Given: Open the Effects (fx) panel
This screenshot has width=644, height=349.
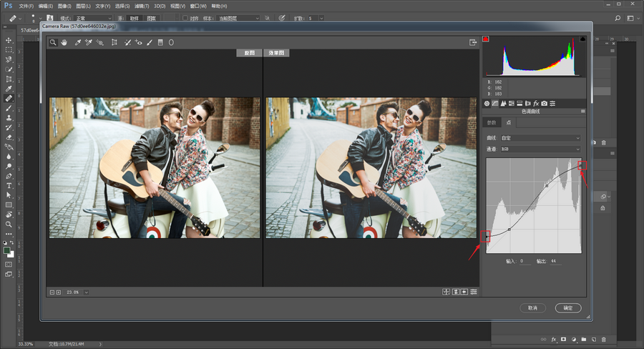Looking at the screenshot, I should (x=536, y=104).
